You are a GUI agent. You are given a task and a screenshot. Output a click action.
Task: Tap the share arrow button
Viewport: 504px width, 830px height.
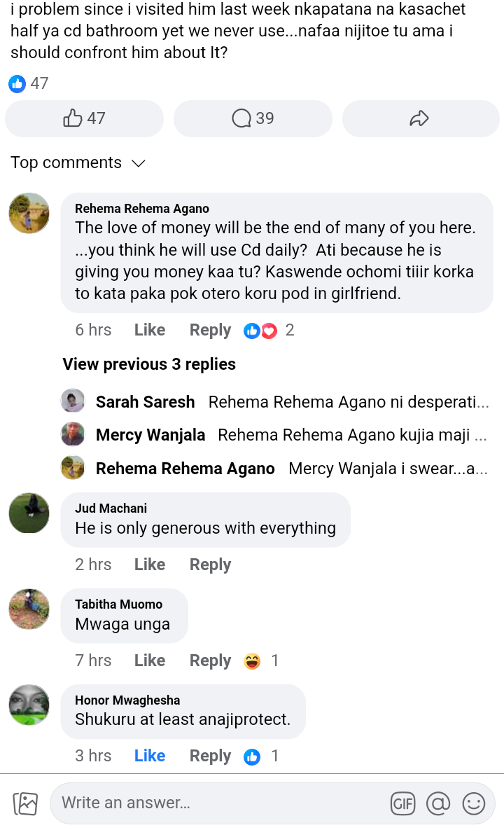click(x=420, y=118)
